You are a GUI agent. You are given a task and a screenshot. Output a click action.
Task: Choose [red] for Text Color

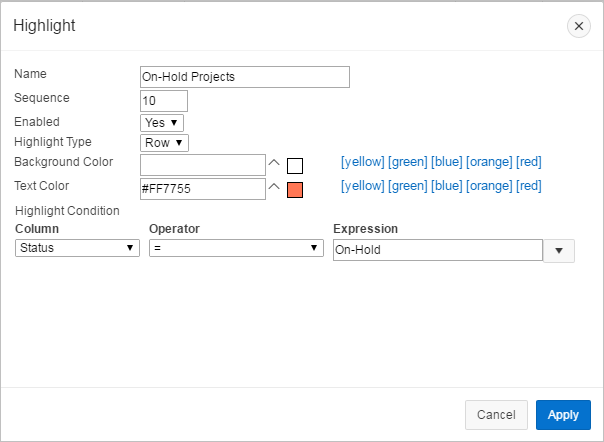529,186
